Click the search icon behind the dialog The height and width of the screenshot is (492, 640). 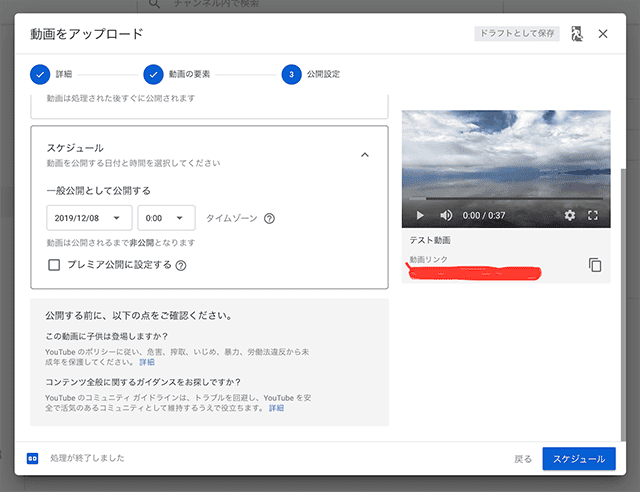pos(153,4)
